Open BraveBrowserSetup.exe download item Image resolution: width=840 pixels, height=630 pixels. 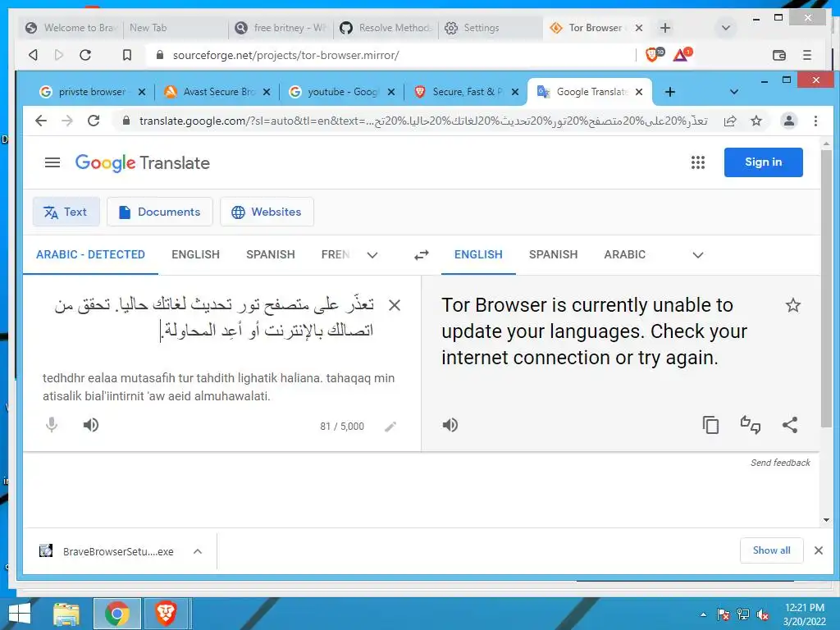click(106, 551)
